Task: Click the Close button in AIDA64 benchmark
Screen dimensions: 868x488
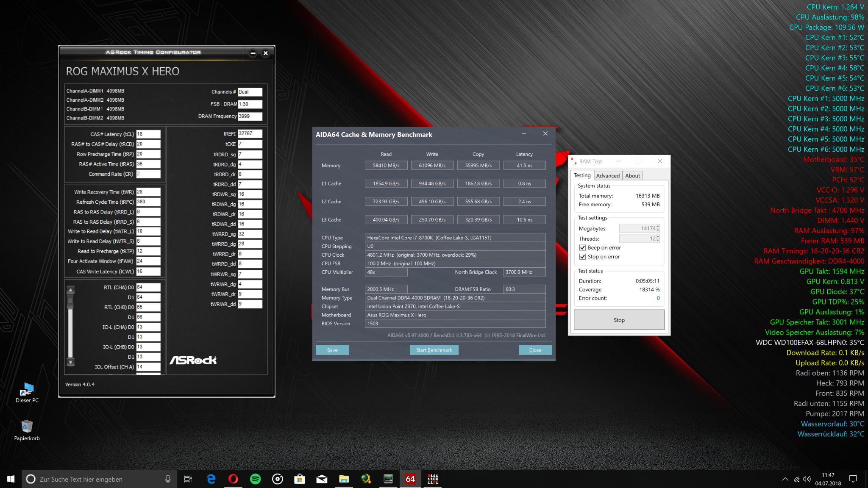Action: (x=535, y=350)
